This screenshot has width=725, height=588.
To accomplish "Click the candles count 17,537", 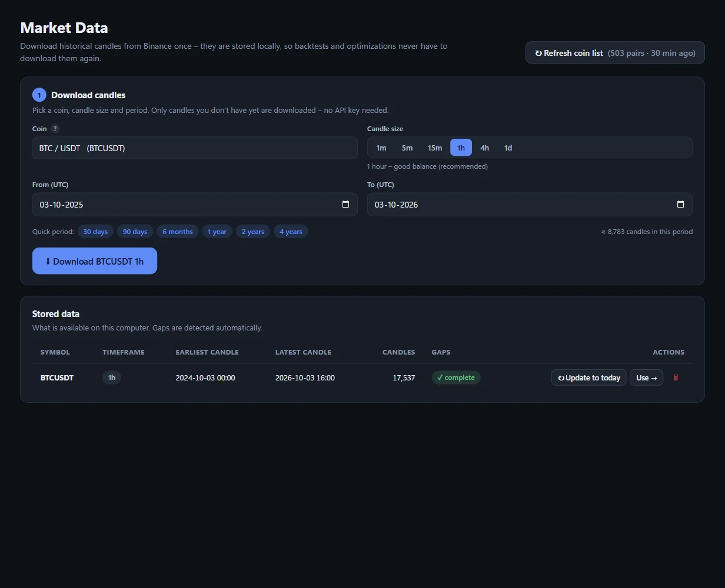I will tap(404, 377).
